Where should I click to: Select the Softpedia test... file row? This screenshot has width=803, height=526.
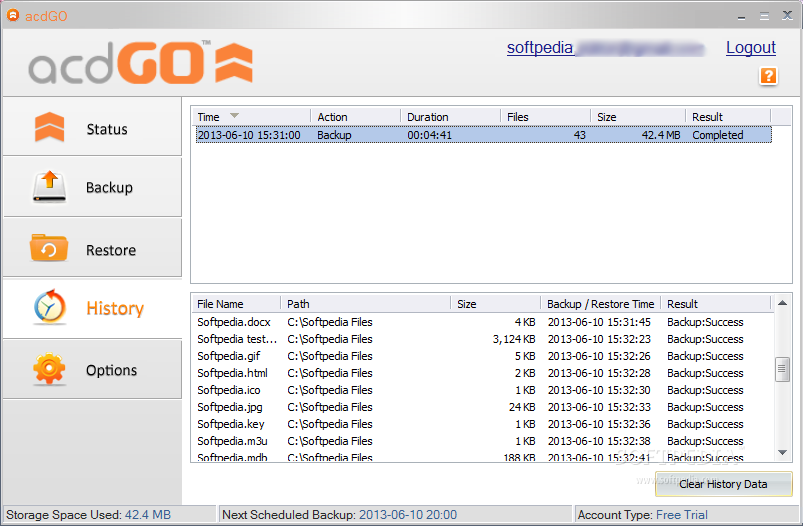click(483, 339)
